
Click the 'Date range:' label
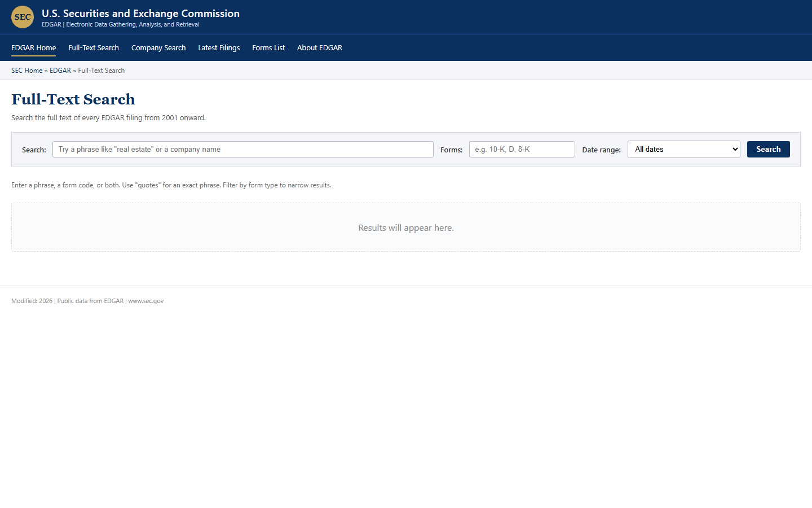pyautogui.click(x=601, y=150)
